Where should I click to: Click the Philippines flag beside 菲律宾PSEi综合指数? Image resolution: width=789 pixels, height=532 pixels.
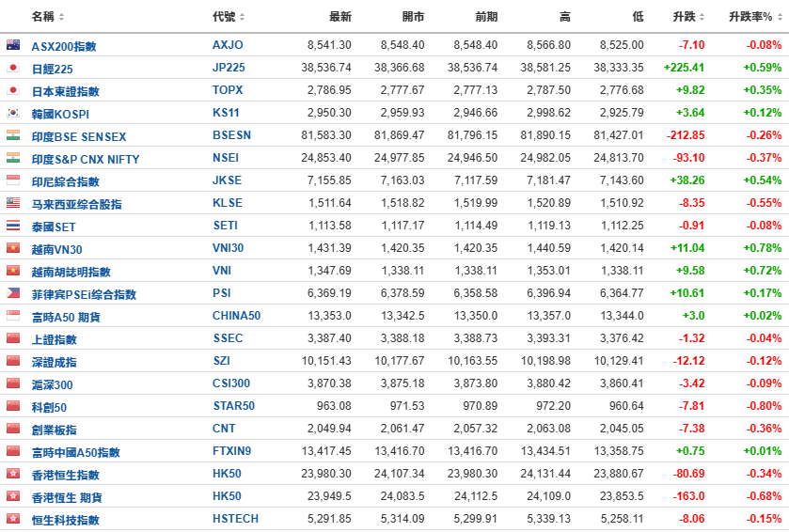click(13, 293)
